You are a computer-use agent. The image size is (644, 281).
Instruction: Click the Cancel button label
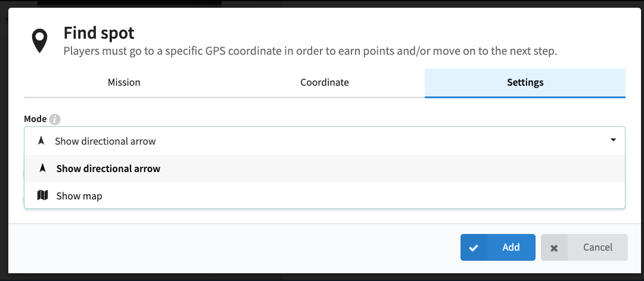[598, 247]
